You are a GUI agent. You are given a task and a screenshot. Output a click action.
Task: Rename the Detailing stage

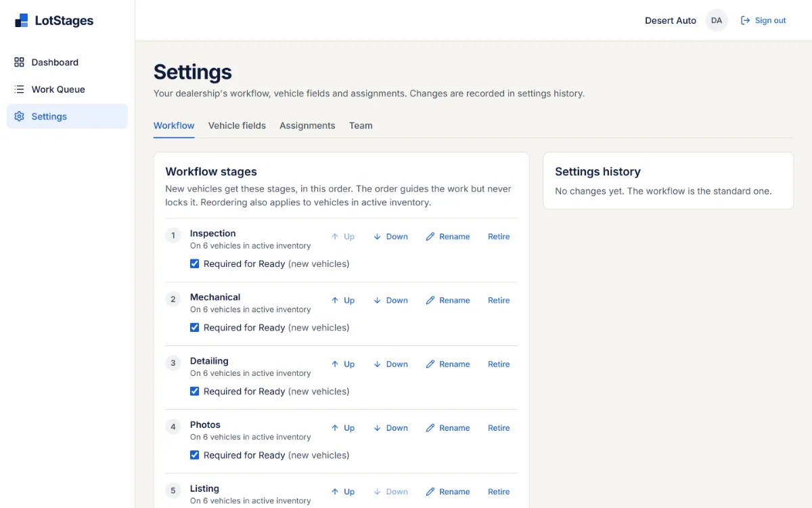(448, 364)
